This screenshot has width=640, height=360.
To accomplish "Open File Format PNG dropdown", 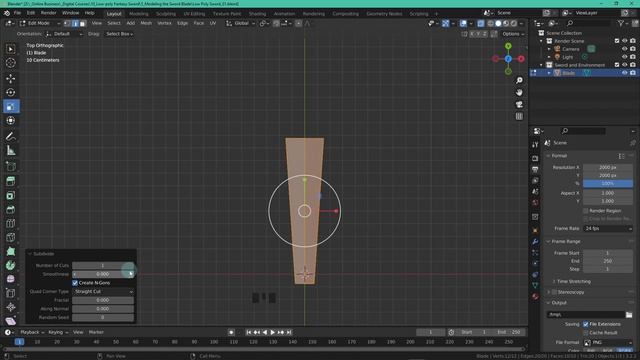I will coord(608,342).
